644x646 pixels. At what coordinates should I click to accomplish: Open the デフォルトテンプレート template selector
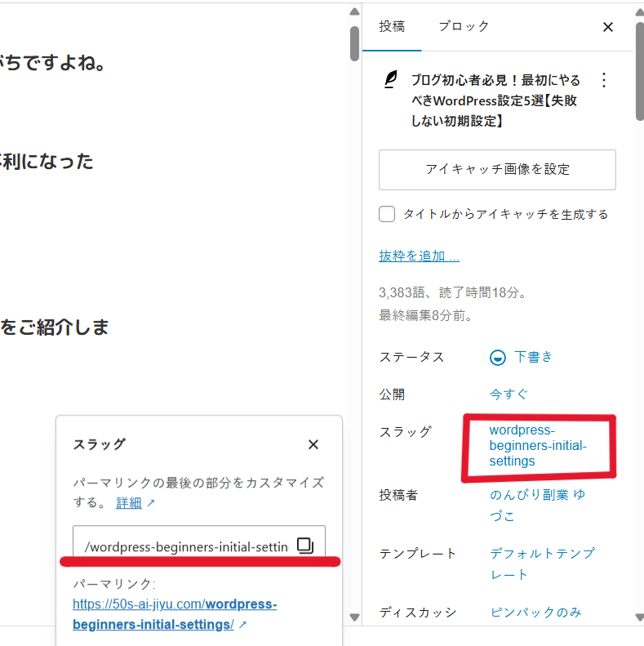(x=542, y=564)
